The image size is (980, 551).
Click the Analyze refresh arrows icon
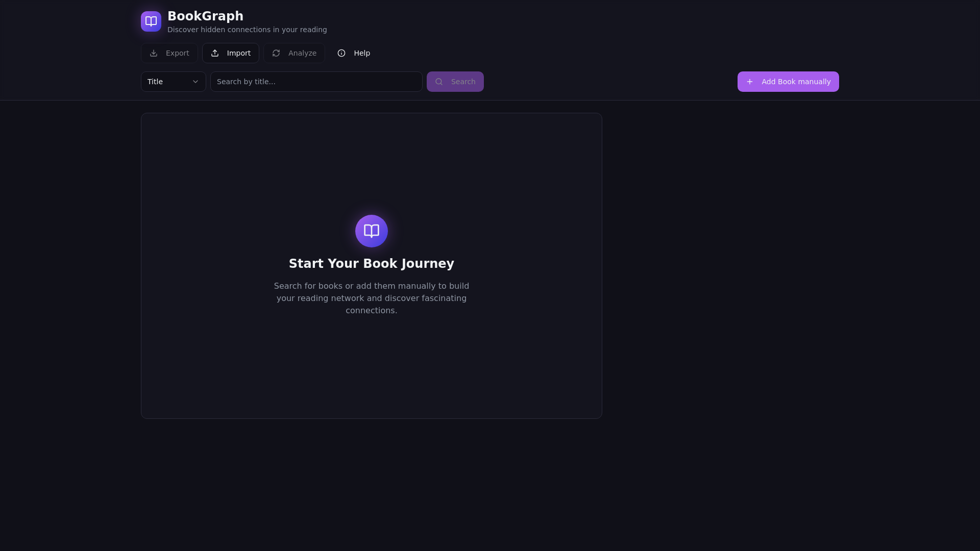tap(276, 53)
